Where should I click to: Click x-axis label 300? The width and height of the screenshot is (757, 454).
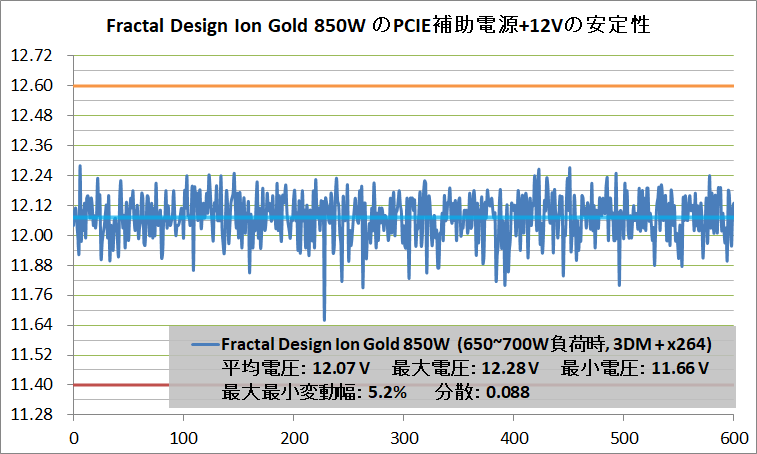tap(404, 438)
